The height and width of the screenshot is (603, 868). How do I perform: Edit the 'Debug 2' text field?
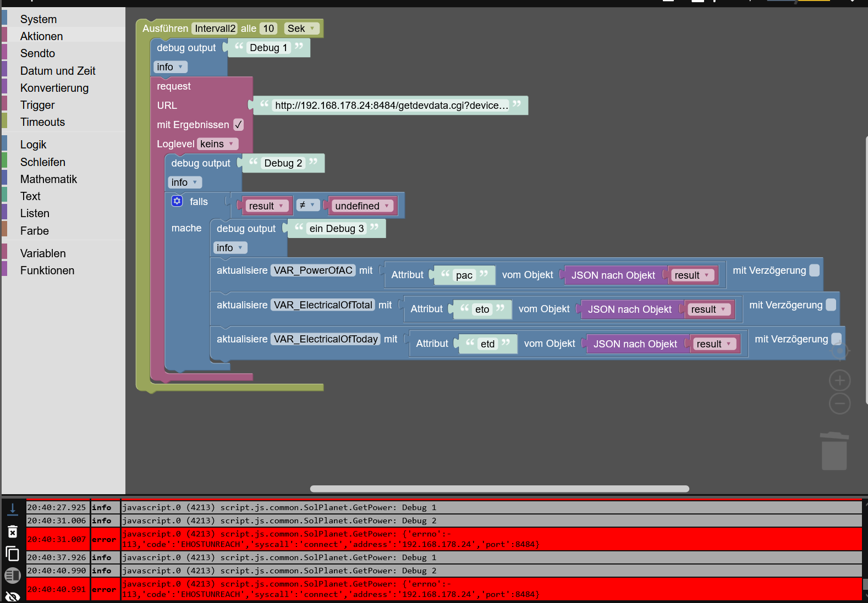coord(283,163)
